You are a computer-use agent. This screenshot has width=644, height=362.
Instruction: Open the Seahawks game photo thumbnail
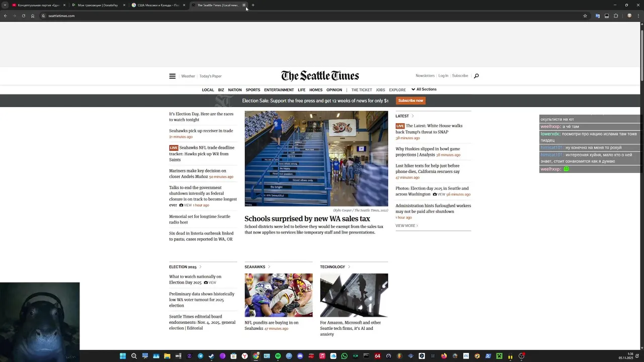tap(278, 295)
